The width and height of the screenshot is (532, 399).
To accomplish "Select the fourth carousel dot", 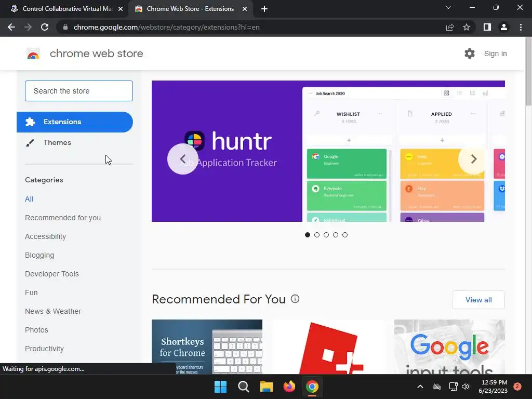I will tap(336, 235).
